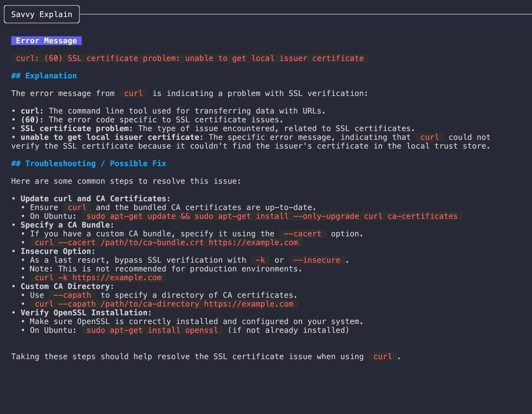Click the --insecure flag code
The width and height of the screenshot is (532, 414).
point(317,260)
